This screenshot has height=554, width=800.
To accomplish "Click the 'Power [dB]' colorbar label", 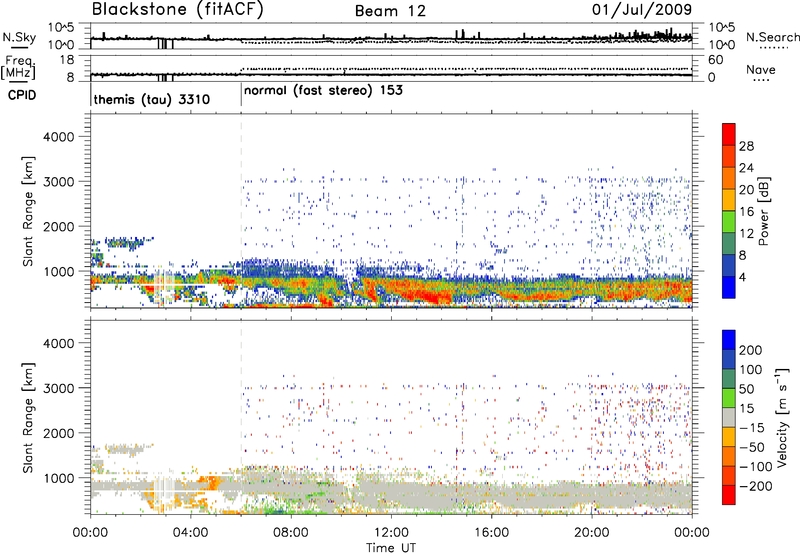I will [x=764, y=211].
